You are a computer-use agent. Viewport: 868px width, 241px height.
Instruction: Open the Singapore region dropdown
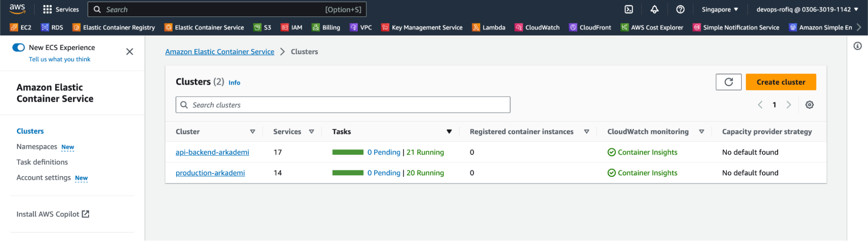(719, 10)
